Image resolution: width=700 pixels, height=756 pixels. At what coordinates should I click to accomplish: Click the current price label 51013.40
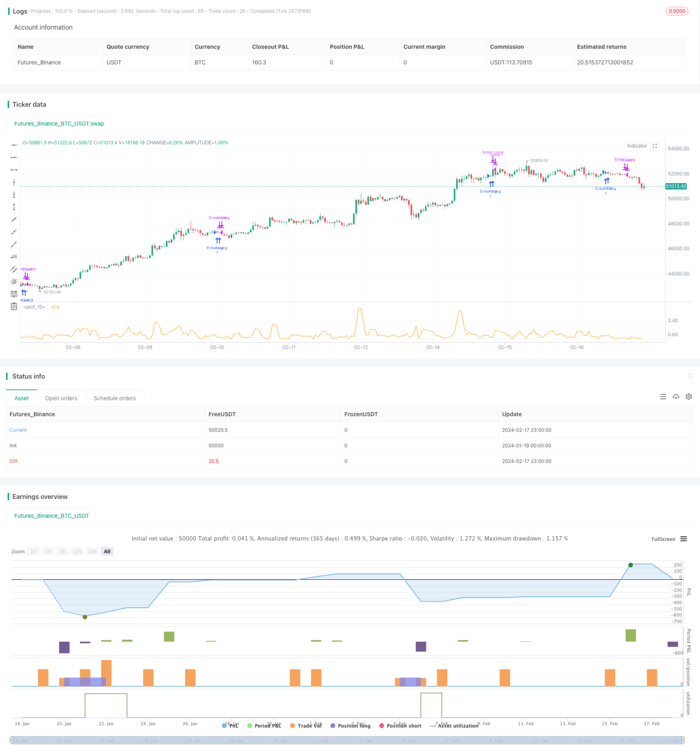676,186
